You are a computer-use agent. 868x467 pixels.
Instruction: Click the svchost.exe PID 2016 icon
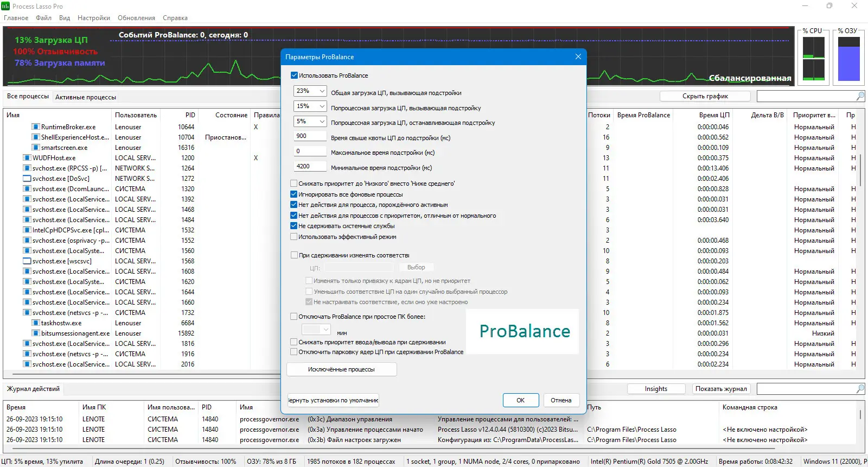(27, 364)
